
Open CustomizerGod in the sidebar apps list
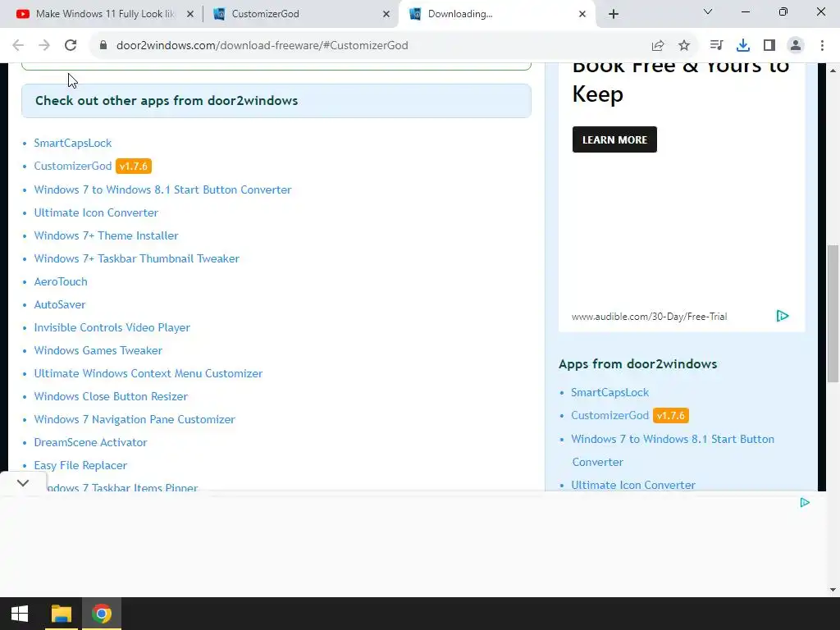coord(609,416)
